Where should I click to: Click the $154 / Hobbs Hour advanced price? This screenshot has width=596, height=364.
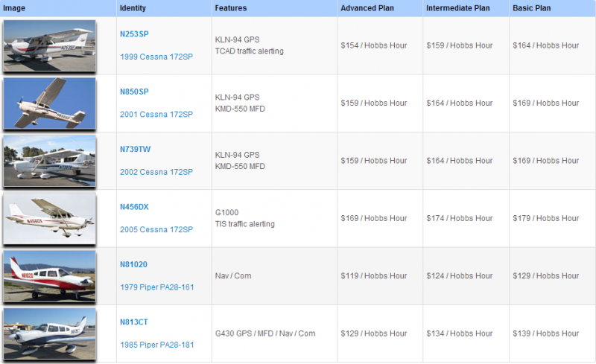374,45
